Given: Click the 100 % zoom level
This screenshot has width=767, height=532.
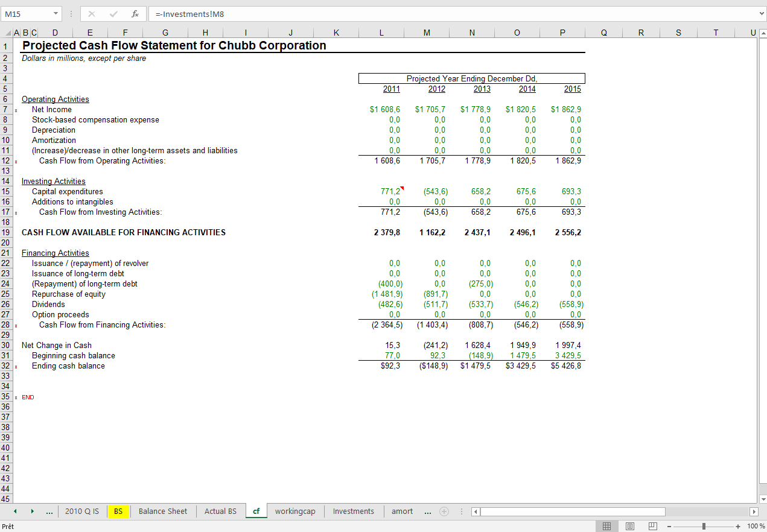Looking at the screenshot, I should pyautogui.click(x=756, y=526).
